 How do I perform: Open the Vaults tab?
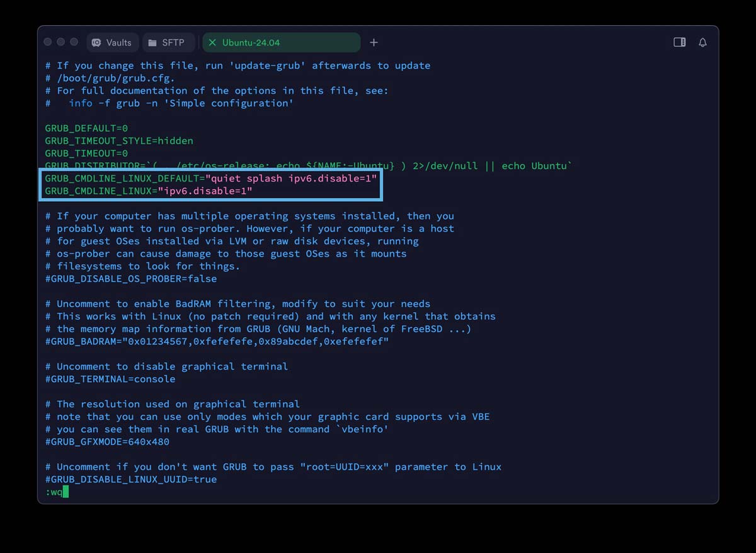(112, 42)
